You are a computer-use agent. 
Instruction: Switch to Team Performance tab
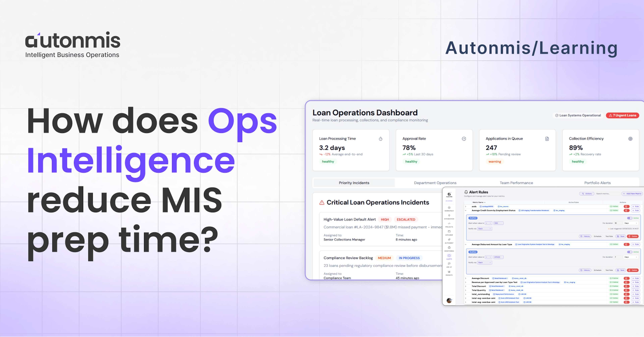point(516,183)
